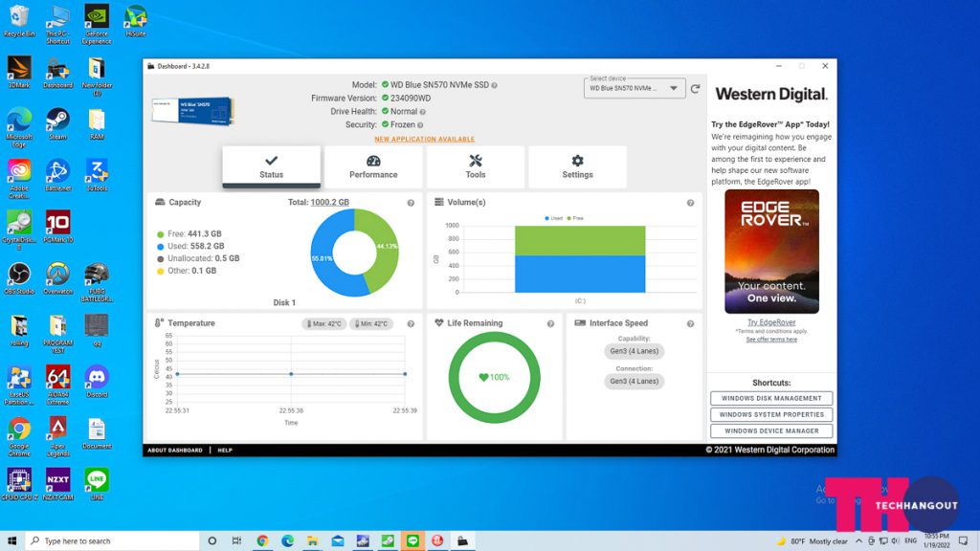Click ABOUT DASHBOARD in the footer
This screenshot has height=551, width=980.
[175, 450]
